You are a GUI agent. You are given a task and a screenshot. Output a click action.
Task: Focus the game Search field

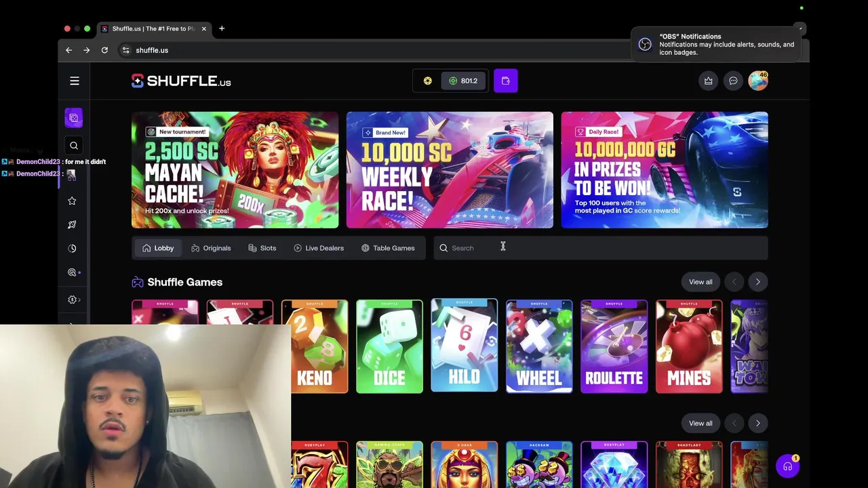tap(601, 248)
